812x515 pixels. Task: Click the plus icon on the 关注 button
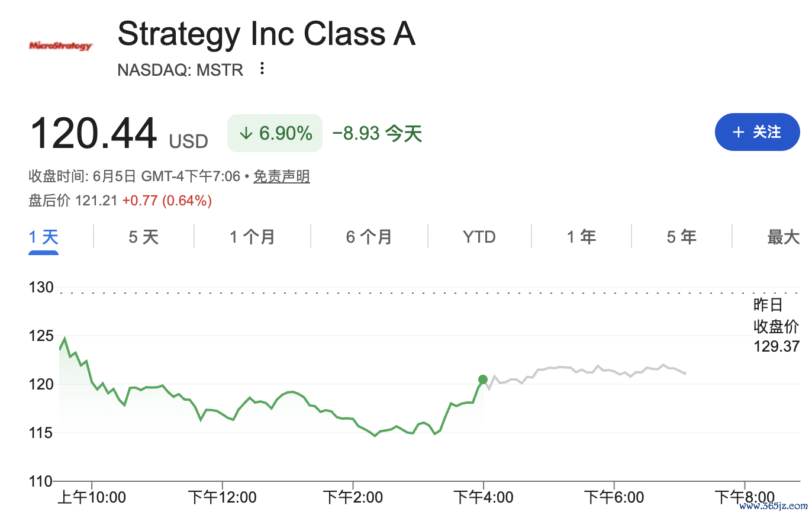[x=738, y=132]
